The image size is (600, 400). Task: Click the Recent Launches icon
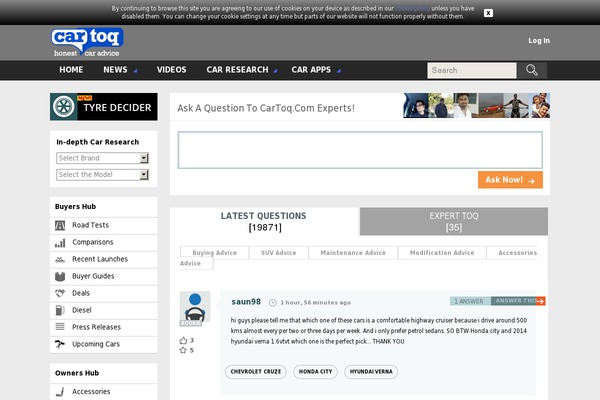click(60, 260)
